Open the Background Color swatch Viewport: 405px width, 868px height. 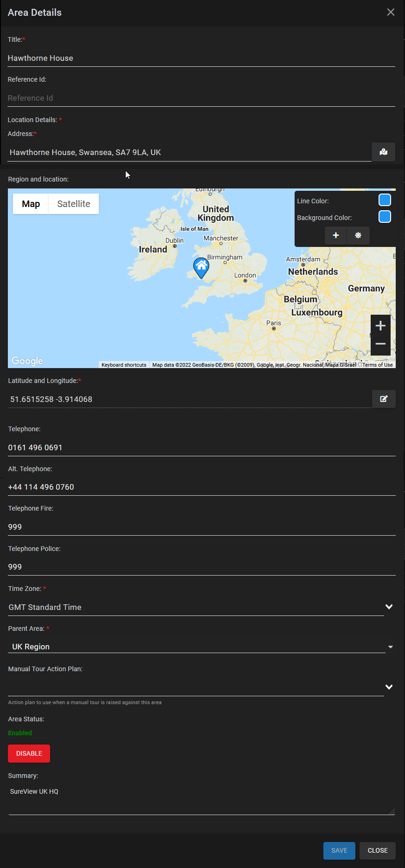coord(385,217)
